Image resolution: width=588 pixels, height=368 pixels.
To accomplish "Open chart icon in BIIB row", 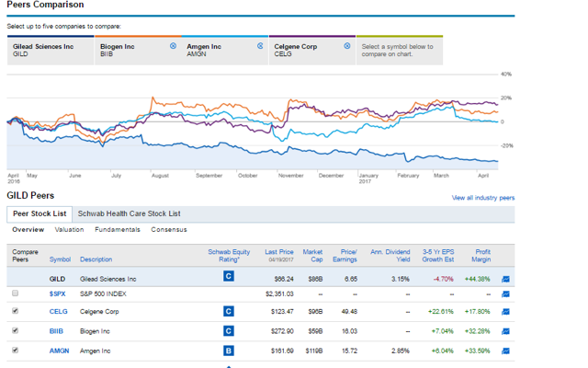I will click(x=505, y=331).
